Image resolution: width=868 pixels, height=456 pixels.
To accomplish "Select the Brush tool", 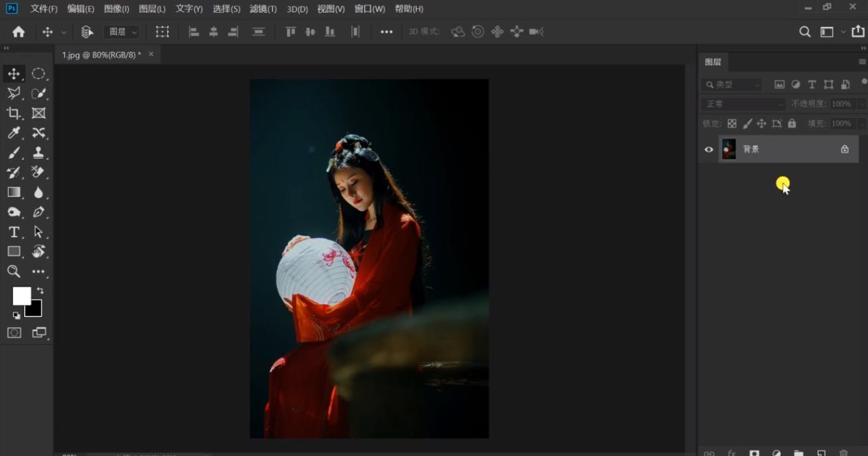I will click(x=13, y=152).
